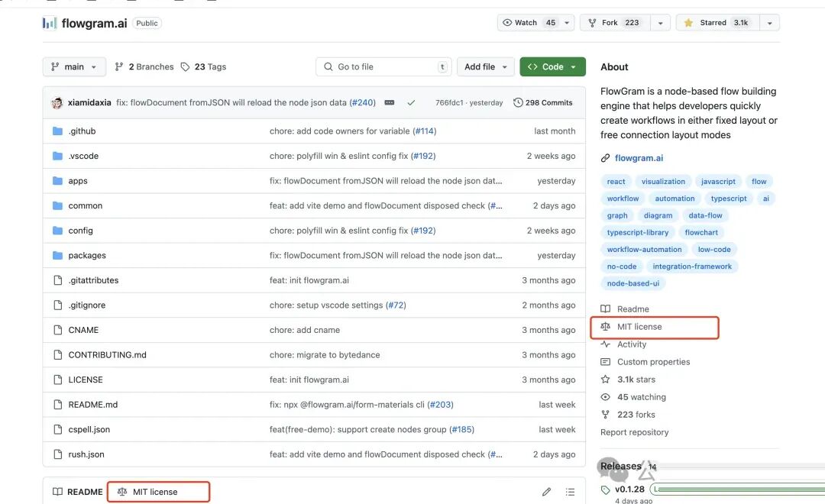
Task: Click the apps folder icon
Action: pyautogui.click(x=58, y=180)
